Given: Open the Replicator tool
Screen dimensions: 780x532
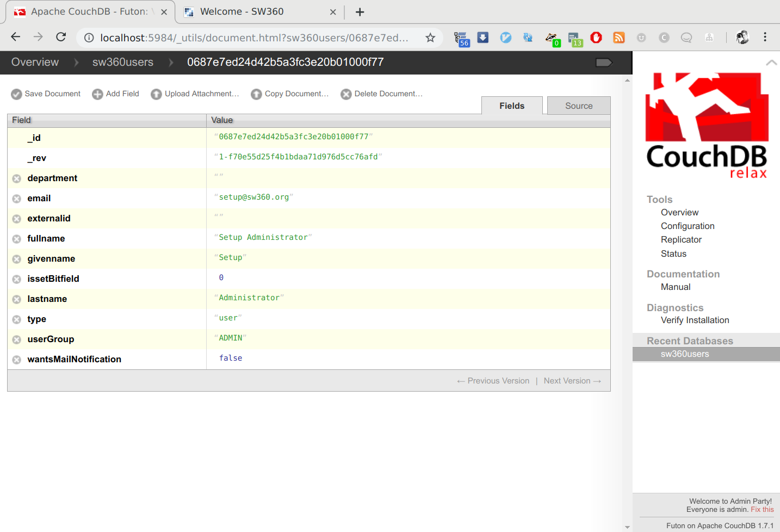Looking at the screenshot, I should [x=681, y=239].
